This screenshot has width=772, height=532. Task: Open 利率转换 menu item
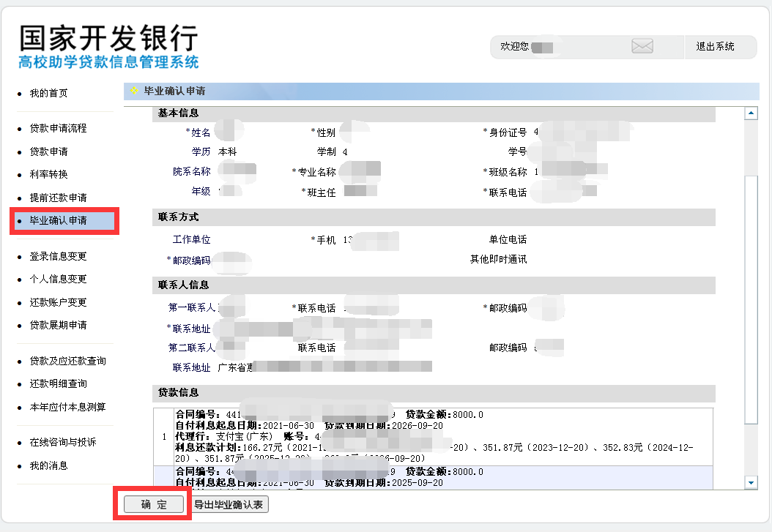pos(48,175)
